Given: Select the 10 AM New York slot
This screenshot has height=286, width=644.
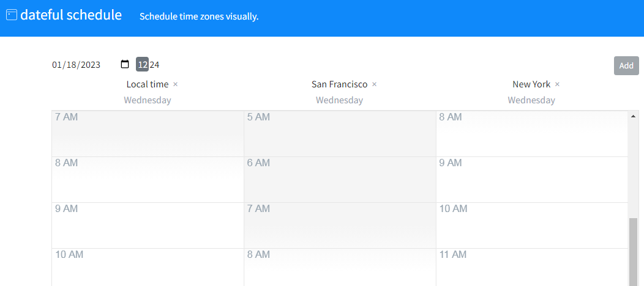Looking at the screenshot, I should click(532, 226).
